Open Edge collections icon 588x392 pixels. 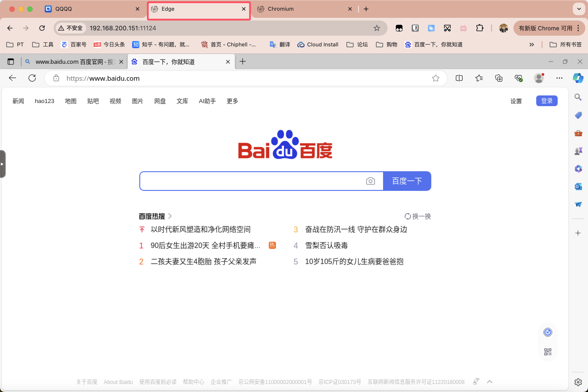coord(499,78)
